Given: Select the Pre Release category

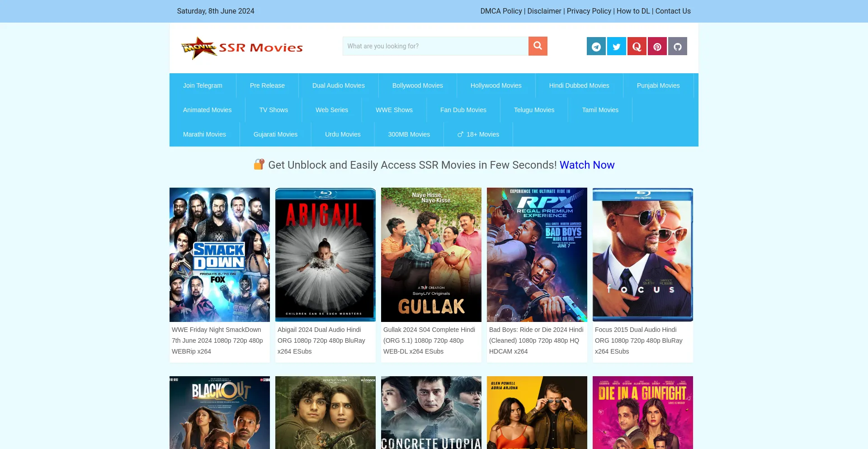Looking at the screenshot, I should pyautogui.click(x=267, y=85).
